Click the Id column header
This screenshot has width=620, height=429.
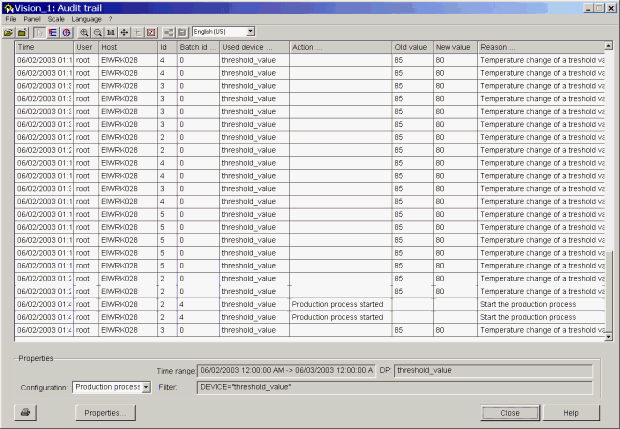coord(167,47)
